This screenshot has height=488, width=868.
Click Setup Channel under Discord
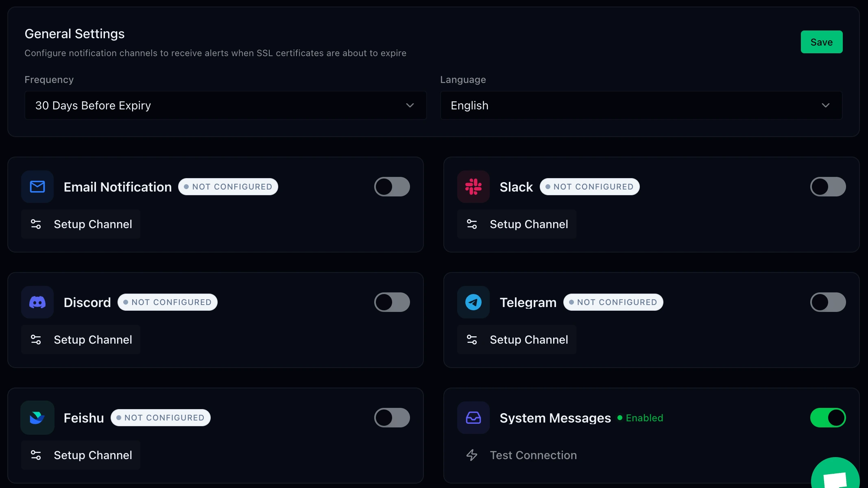81,340
